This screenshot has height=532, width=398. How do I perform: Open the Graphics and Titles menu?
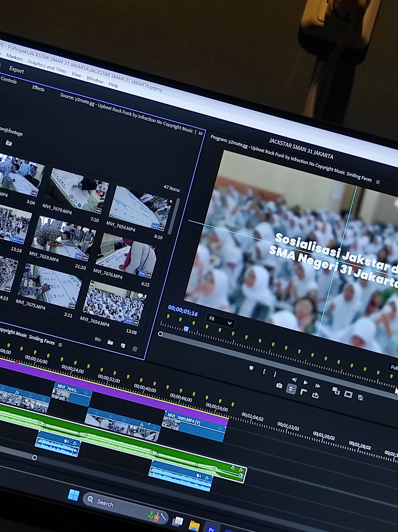tap(47, 66)
